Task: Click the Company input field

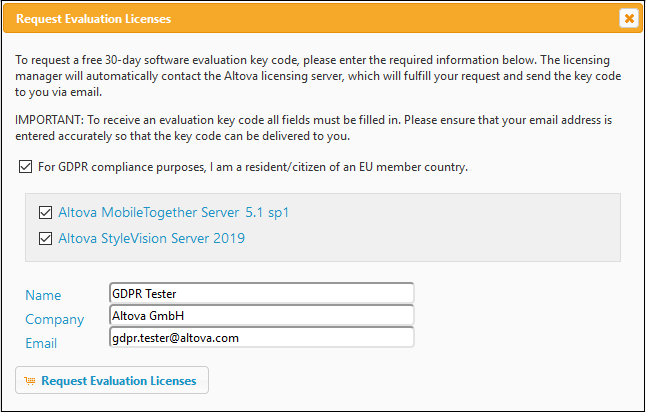Action: (262, 316)
